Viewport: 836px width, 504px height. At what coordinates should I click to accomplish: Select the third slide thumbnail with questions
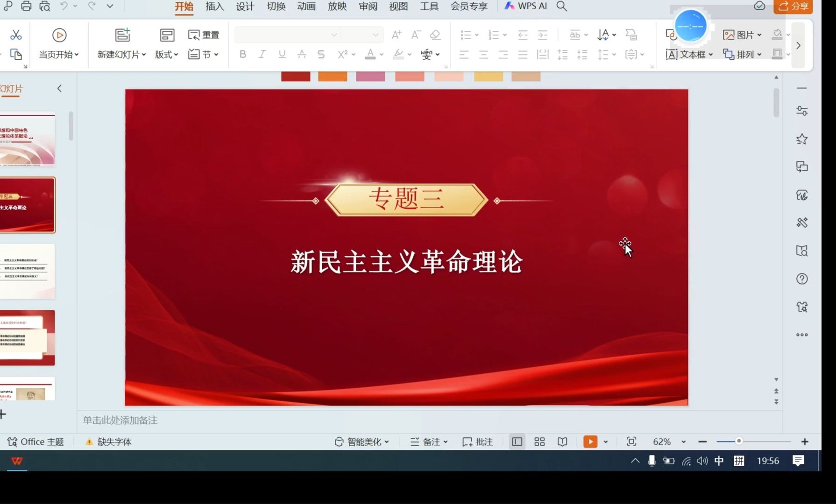click(28, 271)
